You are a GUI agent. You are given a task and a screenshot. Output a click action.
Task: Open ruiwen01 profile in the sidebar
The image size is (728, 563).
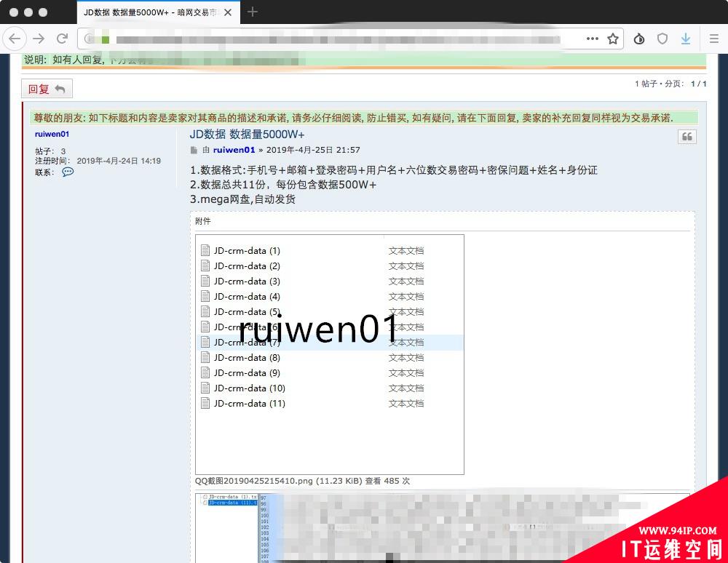coord(52,134)
